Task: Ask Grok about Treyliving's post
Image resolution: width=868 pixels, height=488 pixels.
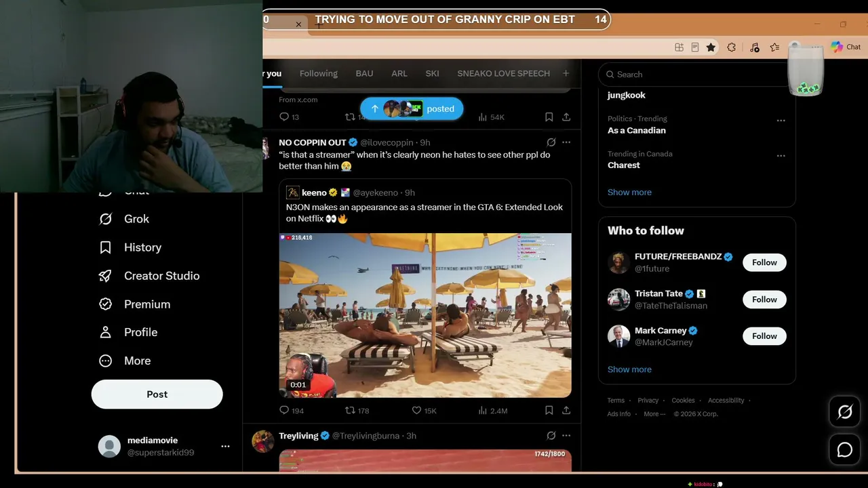Action: [x=551, y=436]
